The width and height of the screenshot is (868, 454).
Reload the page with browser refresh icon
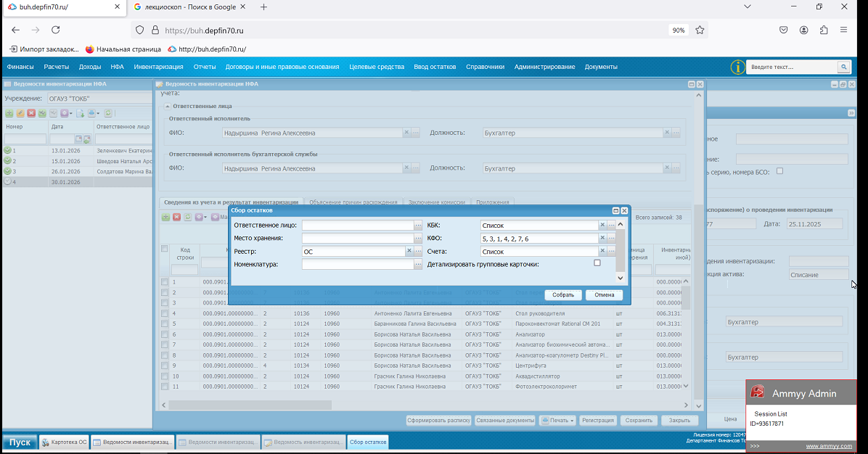(x=55, y=30)
